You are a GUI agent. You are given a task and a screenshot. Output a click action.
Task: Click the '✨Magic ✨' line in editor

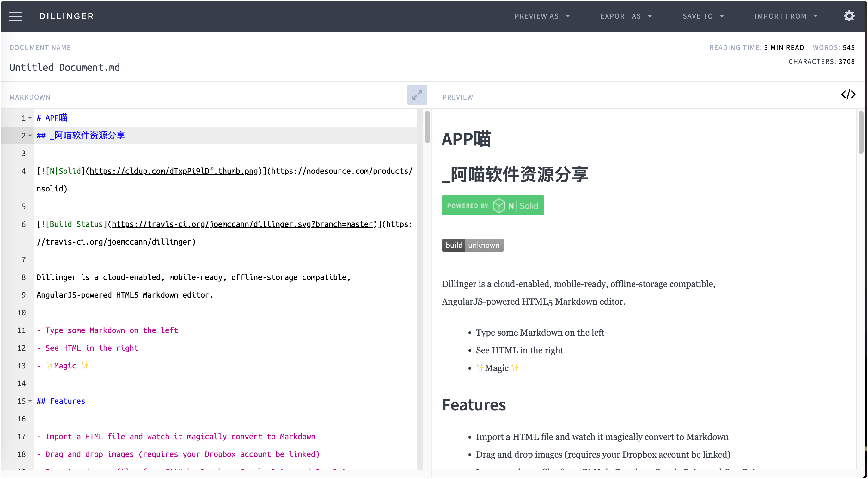[x=63, y=366]
